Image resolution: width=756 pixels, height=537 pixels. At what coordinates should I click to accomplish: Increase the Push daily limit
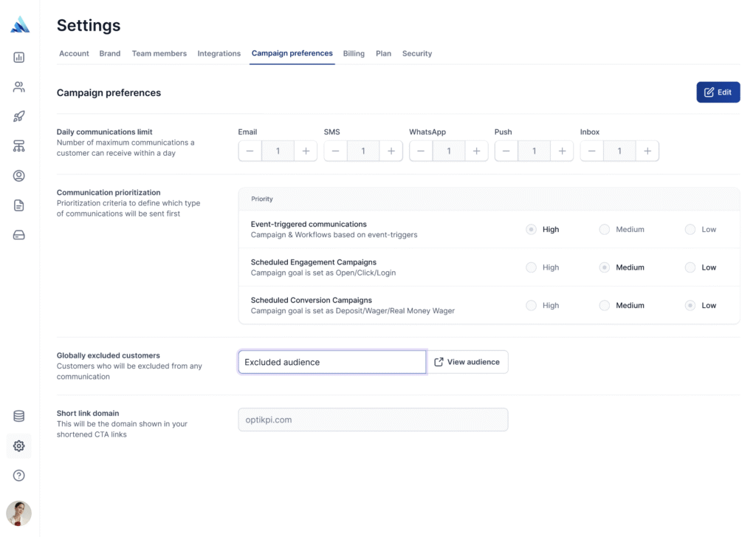[x=562, y=151]
